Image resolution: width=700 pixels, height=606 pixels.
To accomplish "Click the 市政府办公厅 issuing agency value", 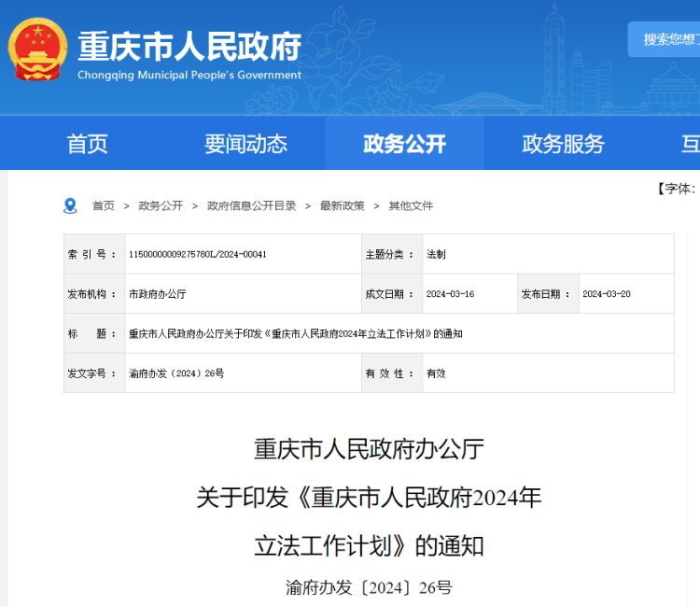I will (x=157, y=294).
